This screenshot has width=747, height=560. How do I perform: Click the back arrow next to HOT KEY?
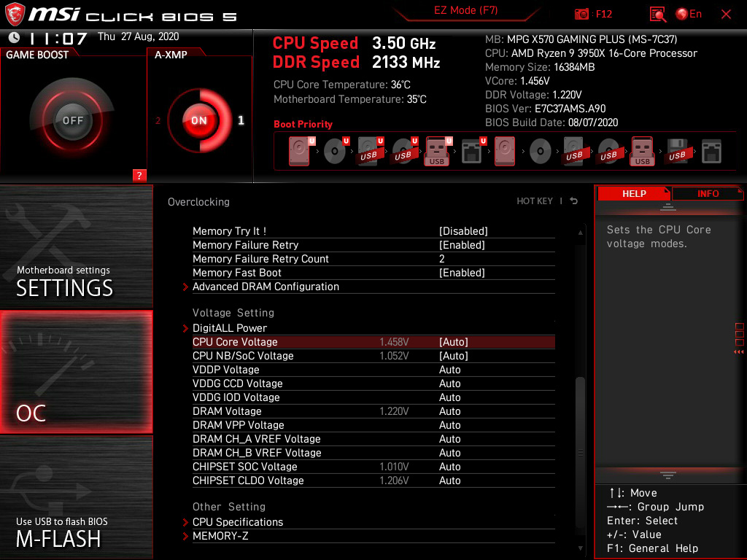coord(573,201)
